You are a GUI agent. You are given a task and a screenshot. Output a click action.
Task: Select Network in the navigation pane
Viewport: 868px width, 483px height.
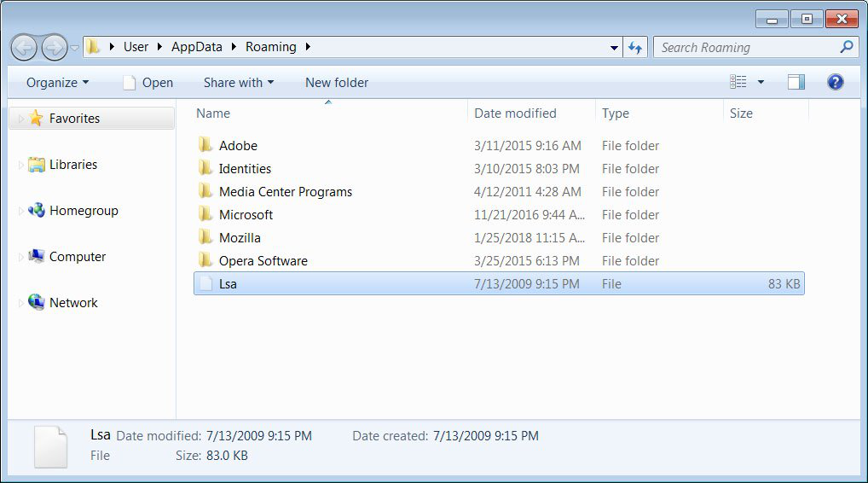point(73,303)
